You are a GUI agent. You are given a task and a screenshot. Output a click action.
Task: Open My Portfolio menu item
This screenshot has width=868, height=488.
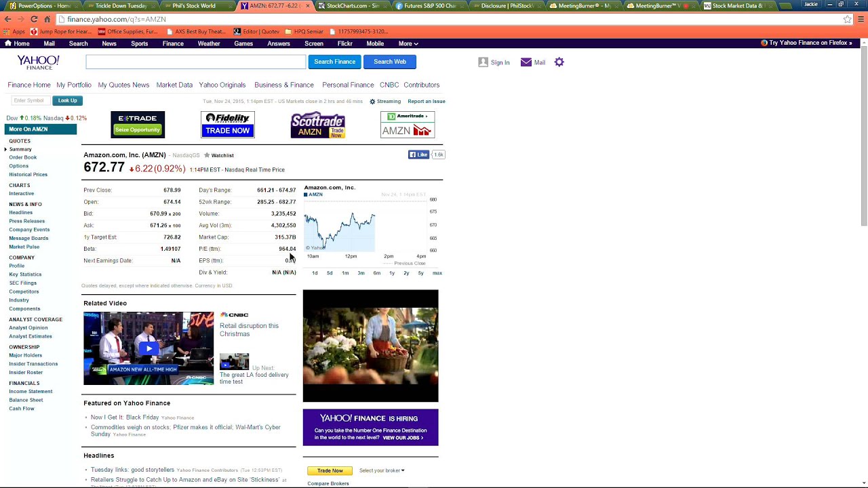click(74, 85)
